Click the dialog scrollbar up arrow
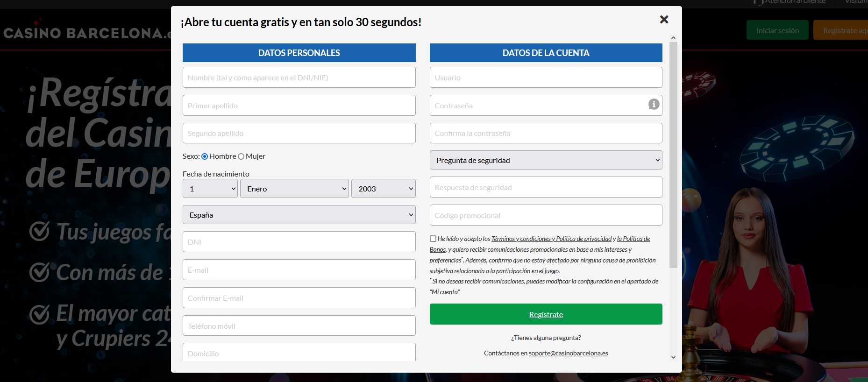The height and width of the screenshot is (382, 868). click(673, 38)
